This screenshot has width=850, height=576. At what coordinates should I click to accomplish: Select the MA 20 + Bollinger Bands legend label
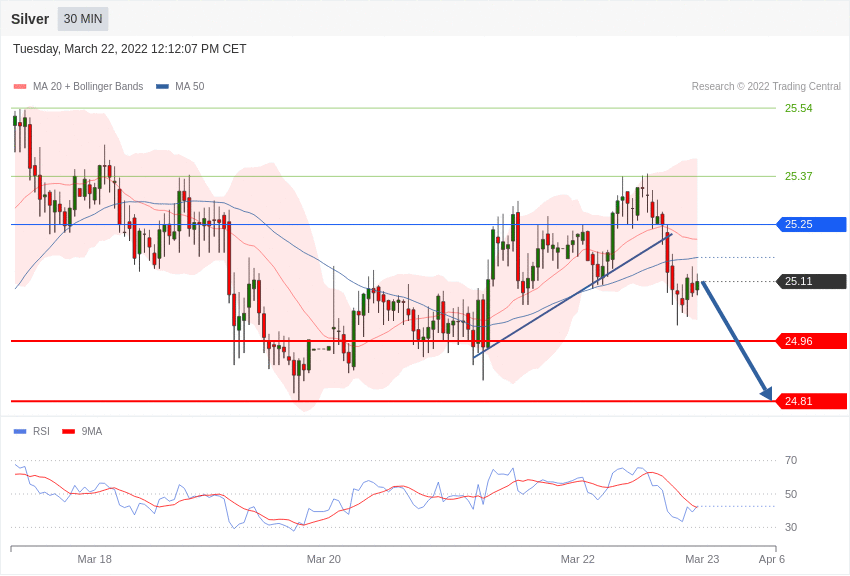click(x=88, y=87)
